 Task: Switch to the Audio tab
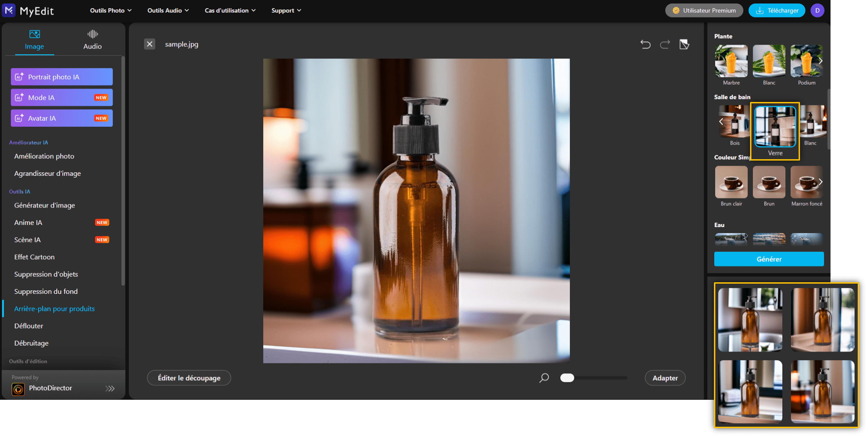(92, 40)
